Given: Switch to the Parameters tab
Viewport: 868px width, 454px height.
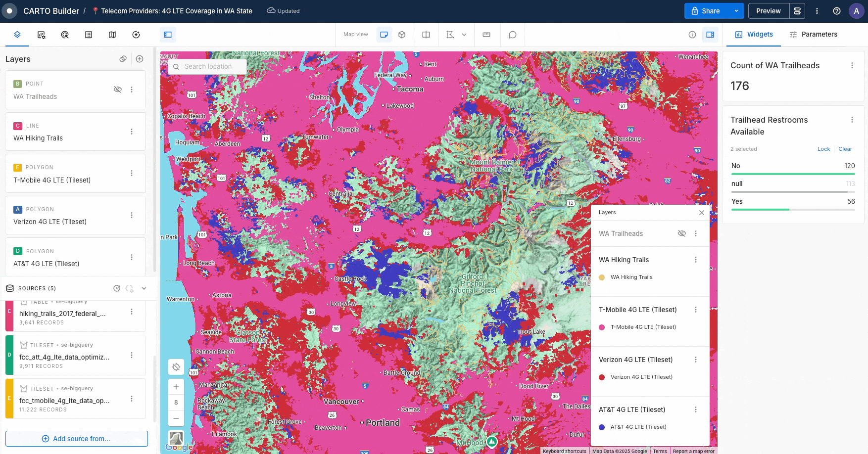Looking at the screenshot, I should [x=813, y=35].
